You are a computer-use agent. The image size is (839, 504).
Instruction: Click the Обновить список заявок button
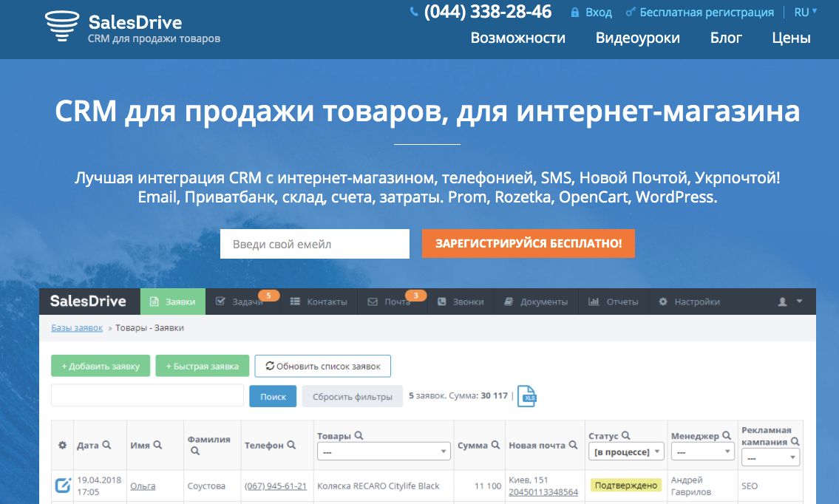click(322, 366)
